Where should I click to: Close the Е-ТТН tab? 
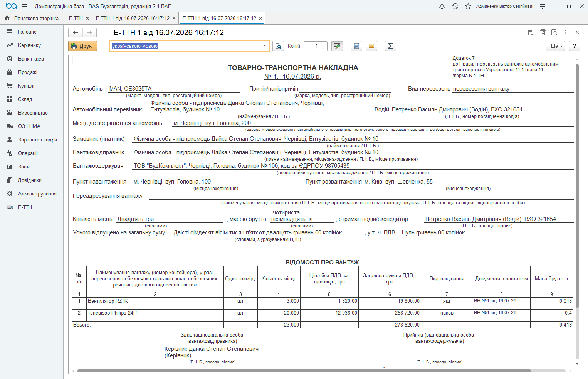87,18
